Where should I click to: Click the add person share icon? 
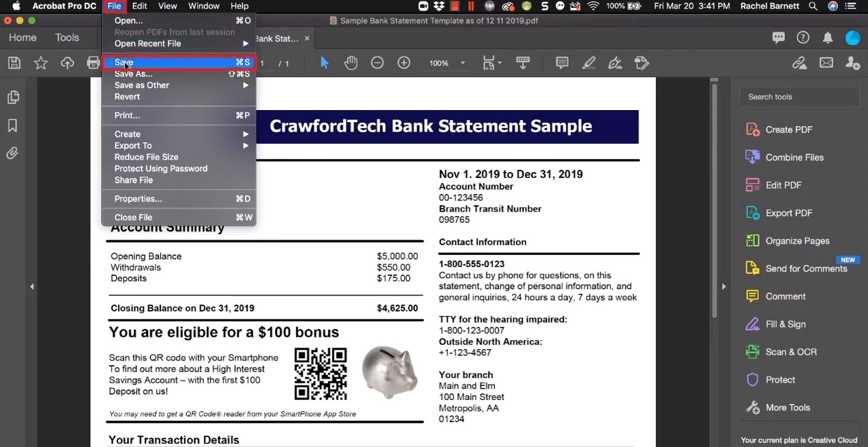pos(853,63)
